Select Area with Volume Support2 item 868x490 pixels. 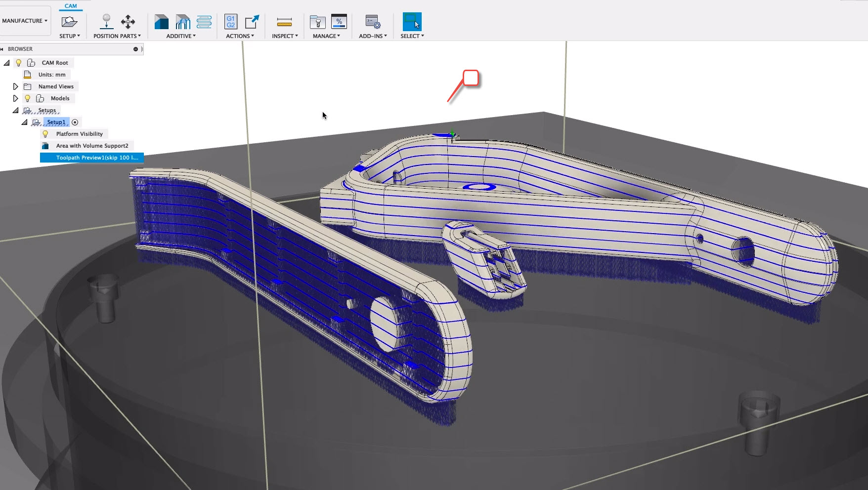92,146
